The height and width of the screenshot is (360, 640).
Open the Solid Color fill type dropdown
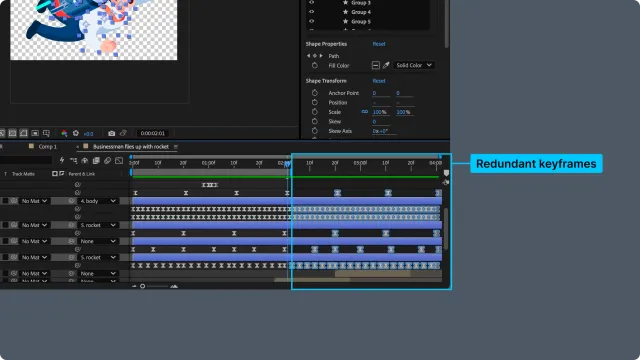coord(414,65)
